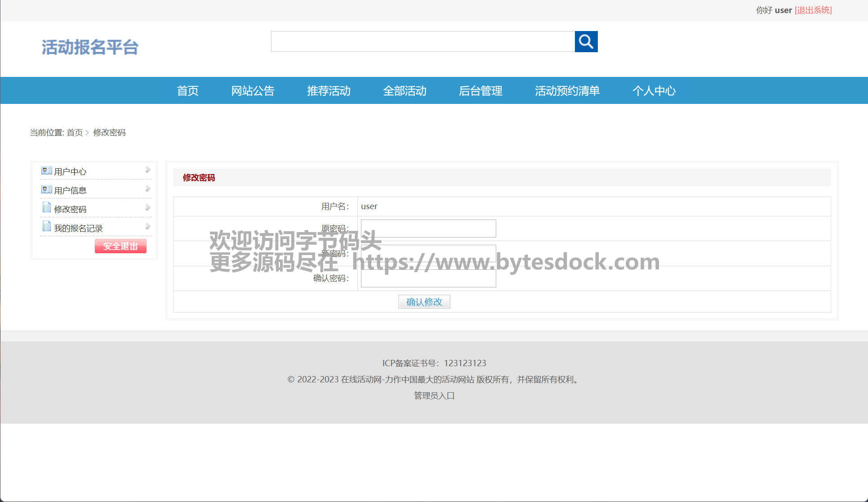Click the 活动报名平台 site logo
The height and width of the screenshot is (502, 868).
pyautogui.click(x=90, y=47)
